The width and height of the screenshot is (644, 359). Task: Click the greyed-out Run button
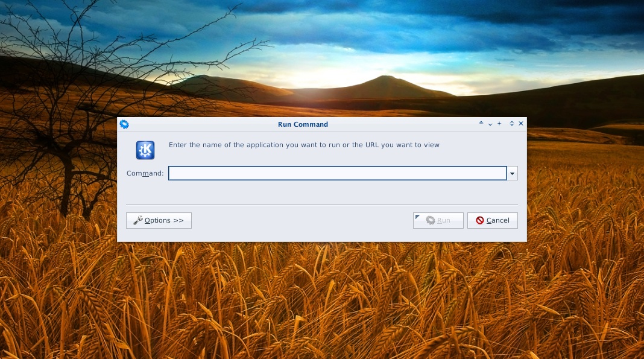(438, 221)
